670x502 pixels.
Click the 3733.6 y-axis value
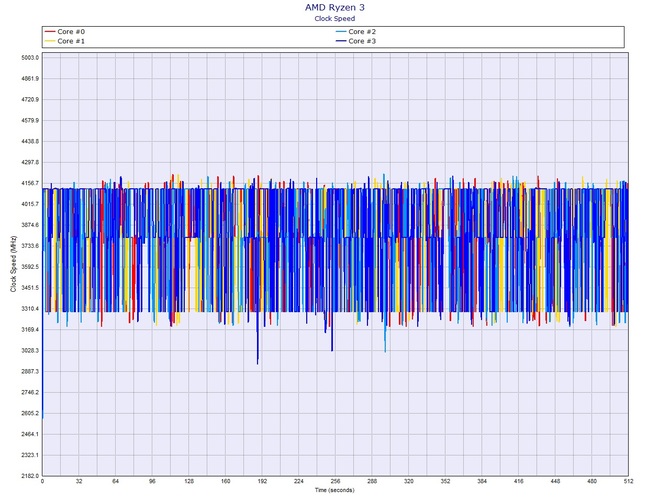click(x=30, y=246)
